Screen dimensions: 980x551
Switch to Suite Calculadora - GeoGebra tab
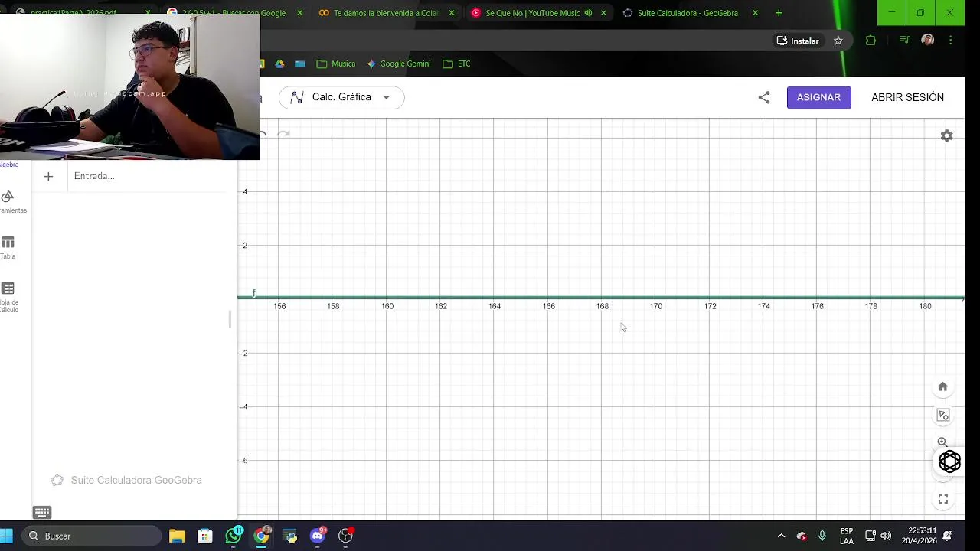689,13
